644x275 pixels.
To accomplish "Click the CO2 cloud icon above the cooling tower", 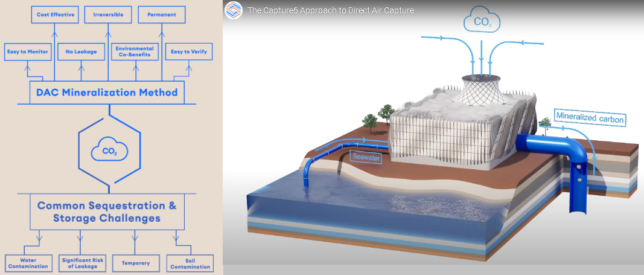I will tap(482, 20).
